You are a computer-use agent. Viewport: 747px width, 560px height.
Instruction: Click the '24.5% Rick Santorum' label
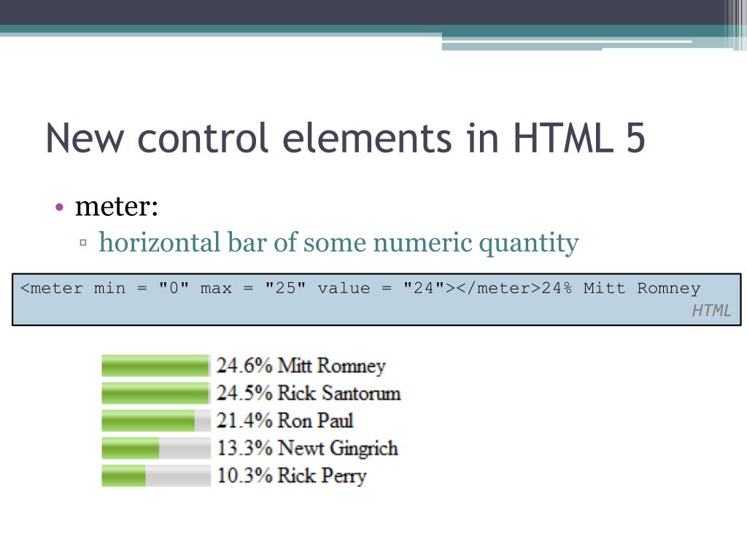[x=309, y=393]
